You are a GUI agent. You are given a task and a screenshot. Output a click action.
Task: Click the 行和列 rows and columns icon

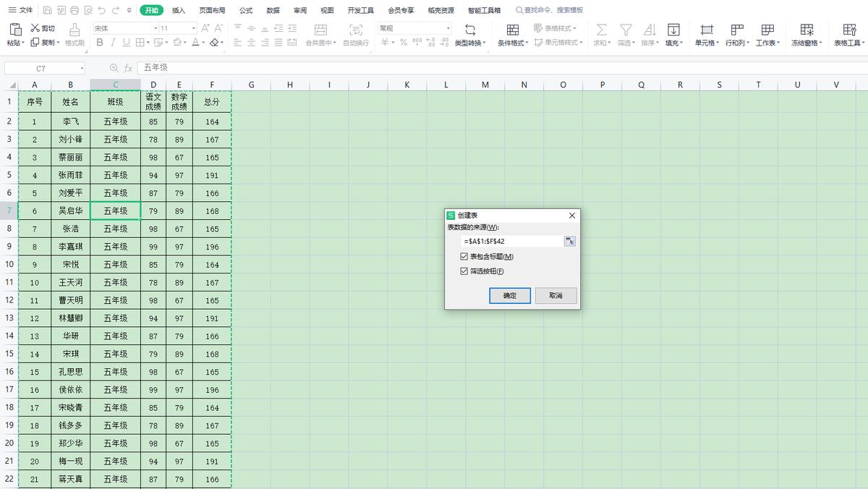[x=737, y=30]
